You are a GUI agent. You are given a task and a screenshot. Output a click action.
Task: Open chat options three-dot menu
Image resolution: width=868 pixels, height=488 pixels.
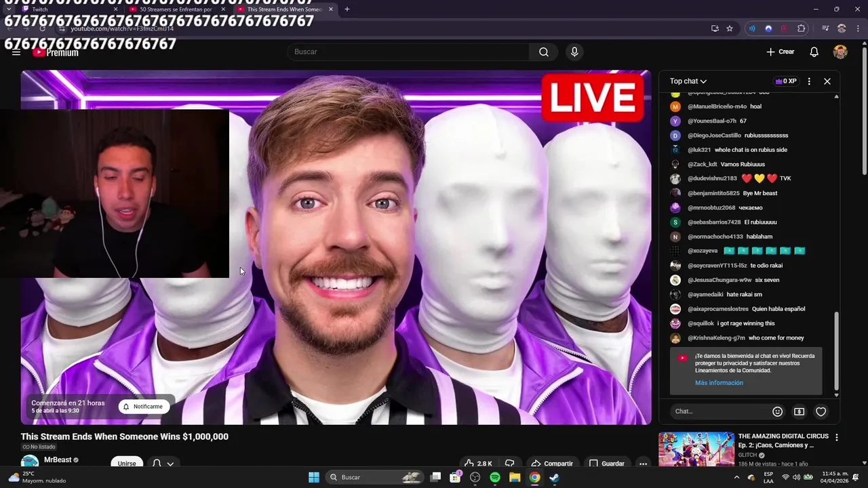[x=809, y=81]
